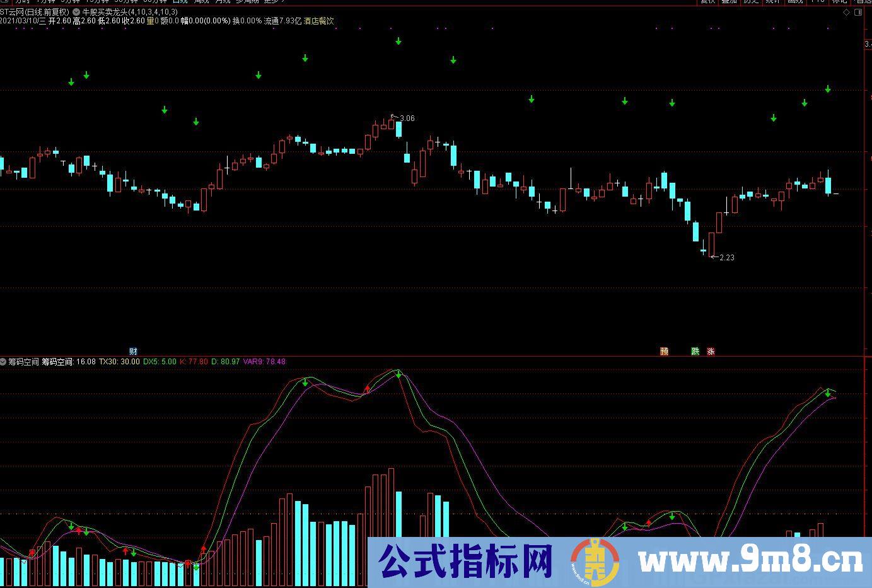Image resolution: width=872 pixels, height=588 pixels.
Task: Click the red K: 77.80 readout
Action: pos(194,362)
